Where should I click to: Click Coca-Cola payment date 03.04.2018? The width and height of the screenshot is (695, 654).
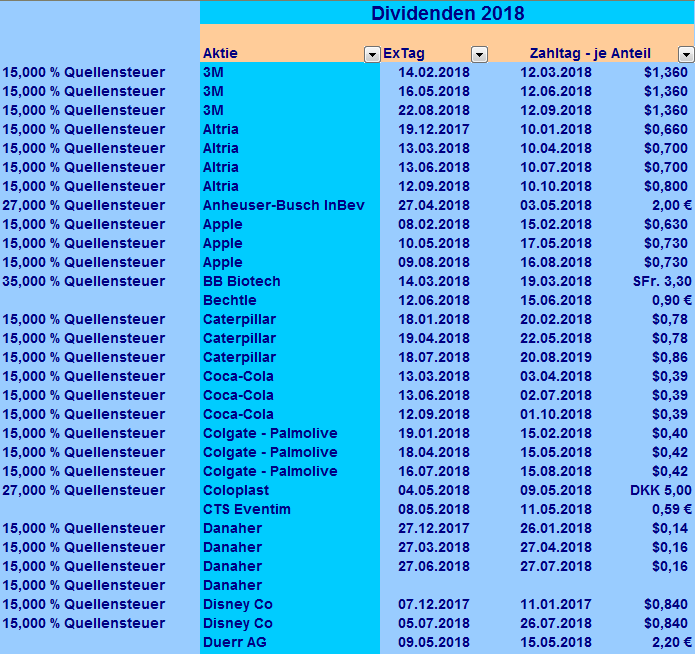point(556,376)
